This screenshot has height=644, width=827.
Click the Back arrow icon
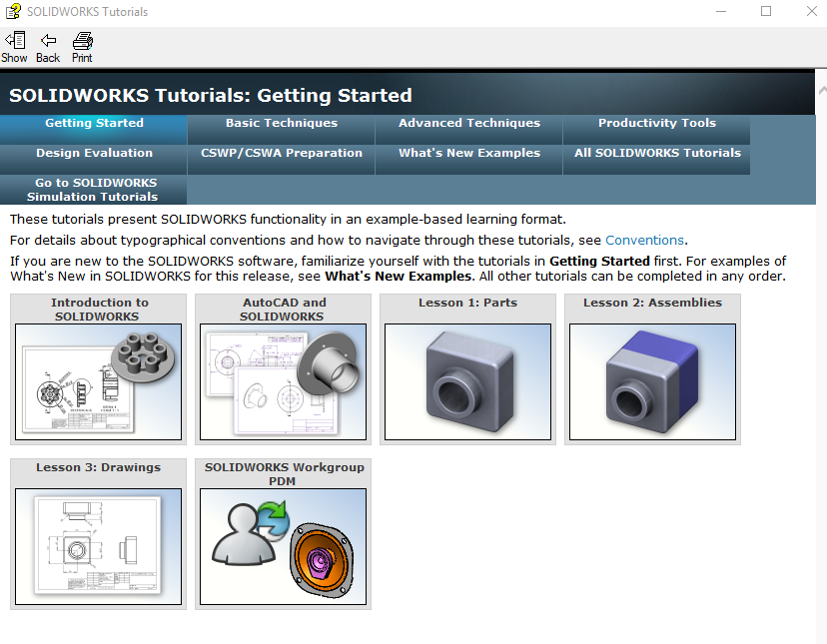(x=48, y=40)
